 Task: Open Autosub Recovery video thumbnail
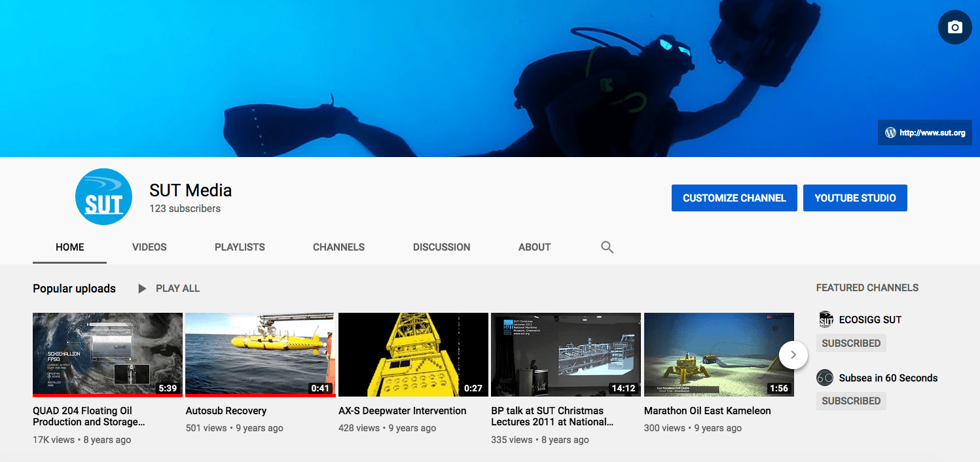coord(261,355)
